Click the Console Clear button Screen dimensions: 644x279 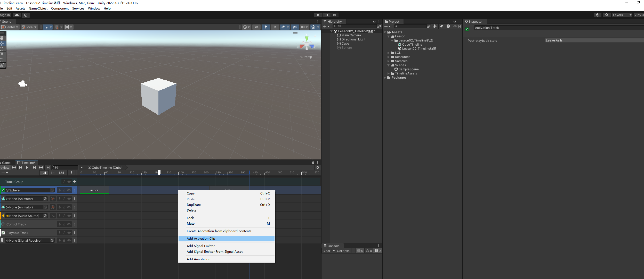point(326,251)
